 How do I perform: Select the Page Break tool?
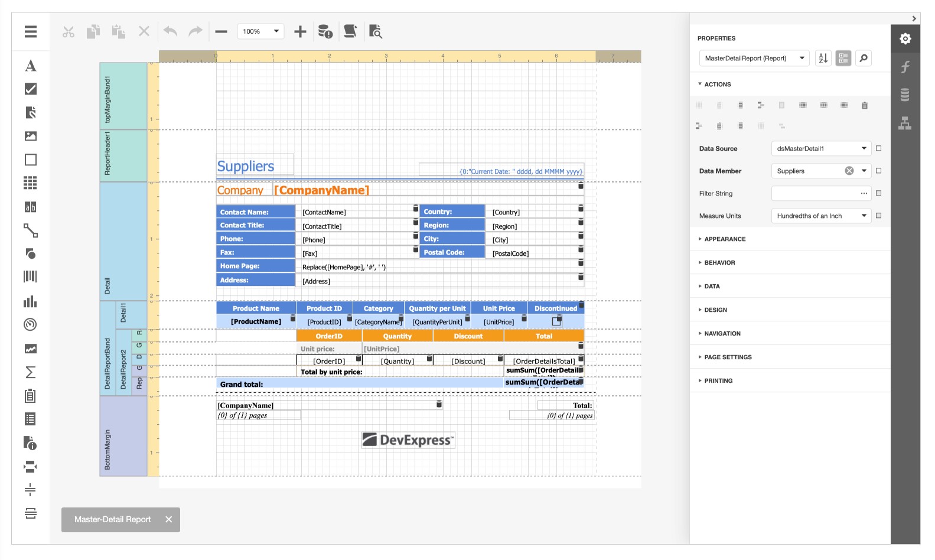click(x=31, y=467)
